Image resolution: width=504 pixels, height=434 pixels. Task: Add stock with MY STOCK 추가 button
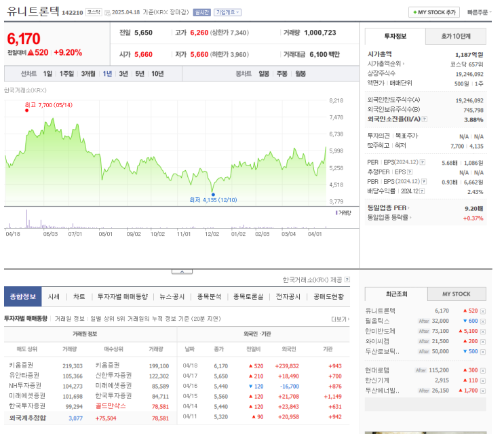(434, 12)
